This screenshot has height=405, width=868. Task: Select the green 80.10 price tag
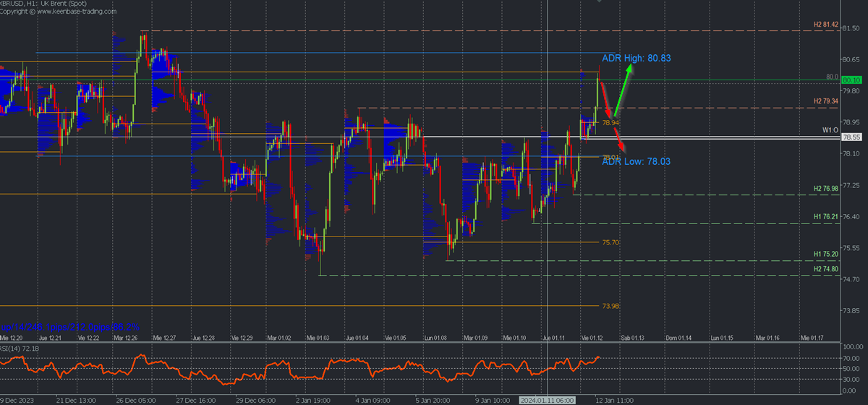click(851, 80)
